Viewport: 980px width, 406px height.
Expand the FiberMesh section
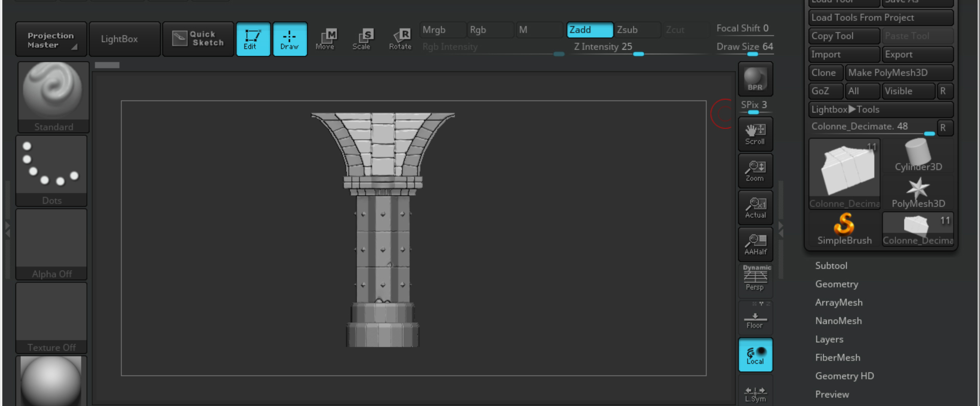pyautogui.click(x=838, y=357)
